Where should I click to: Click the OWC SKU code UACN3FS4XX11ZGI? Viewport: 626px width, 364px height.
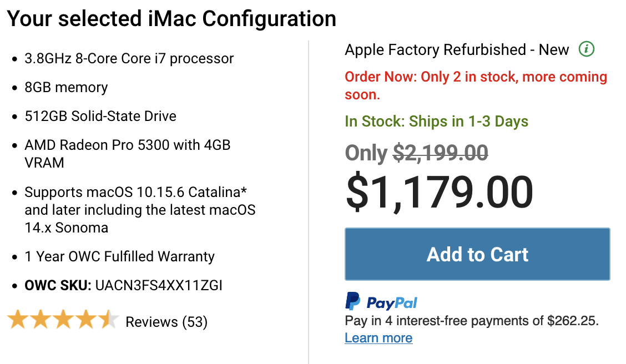pyautogui.click(x=159, y=285)
